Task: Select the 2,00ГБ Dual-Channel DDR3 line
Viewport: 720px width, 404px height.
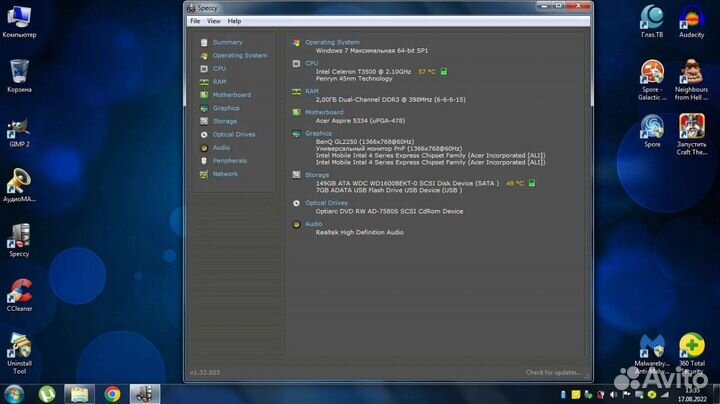Action: click(x=390, y=100)
